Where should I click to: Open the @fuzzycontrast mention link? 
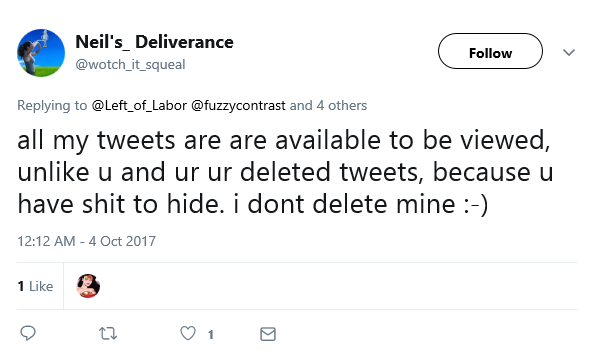238,105
